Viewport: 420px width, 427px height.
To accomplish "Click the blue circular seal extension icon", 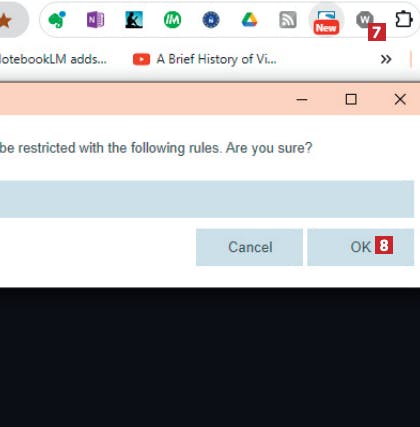I will 211,20.
